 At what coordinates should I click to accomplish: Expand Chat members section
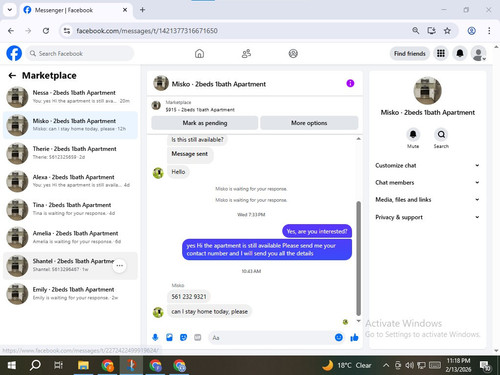(427, 182)
